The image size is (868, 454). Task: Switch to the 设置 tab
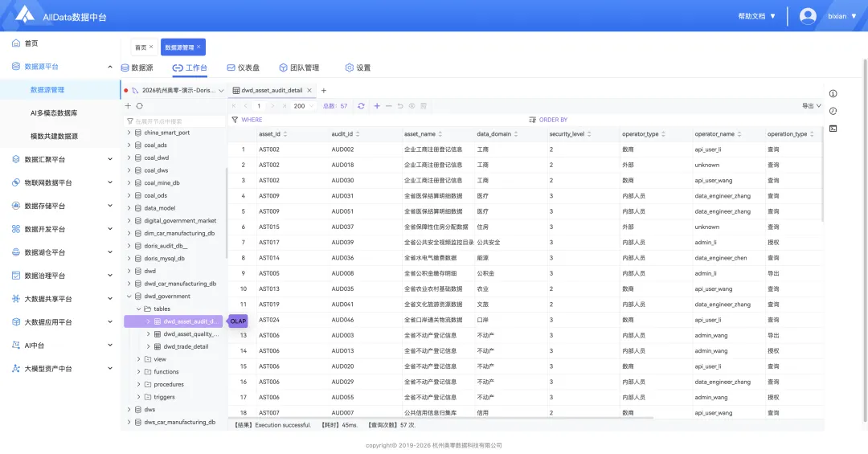pos(358,67)
